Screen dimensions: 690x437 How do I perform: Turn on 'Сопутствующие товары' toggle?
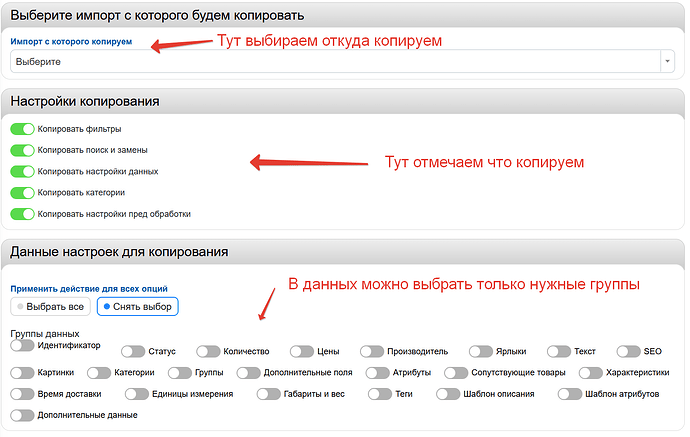[458, 373]
